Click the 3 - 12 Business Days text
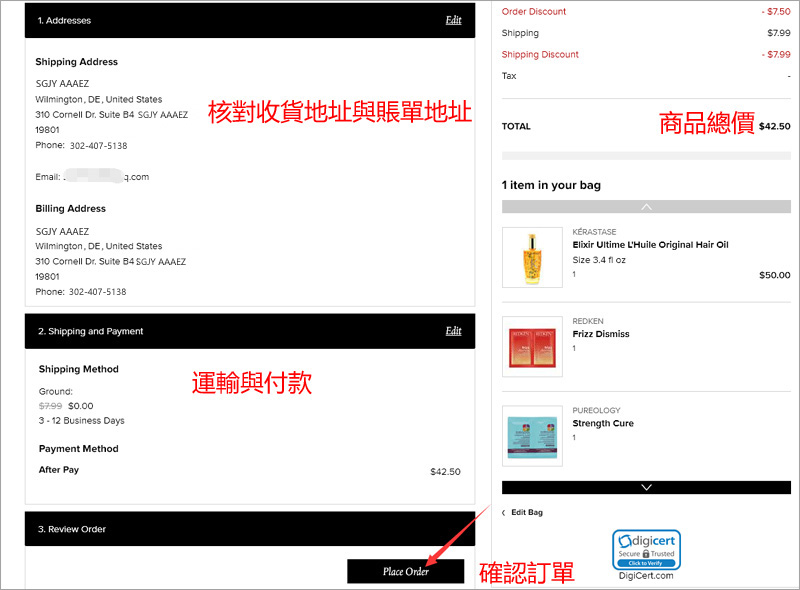This screenshot has width=800, height=590. point(82,421)
